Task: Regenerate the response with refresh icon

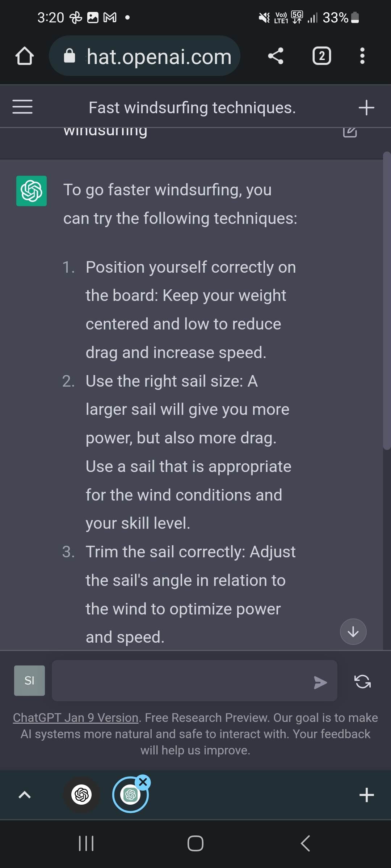Action: point(362,682)
